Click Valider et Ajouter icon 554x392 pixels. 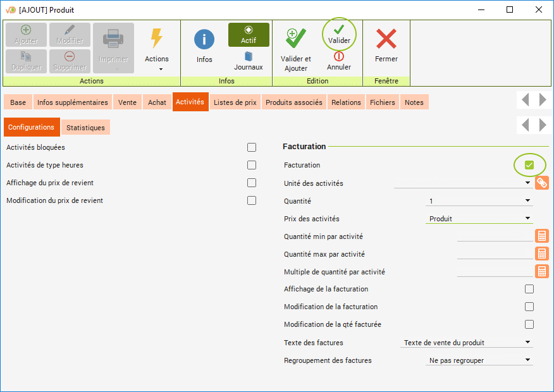point(295,39)
